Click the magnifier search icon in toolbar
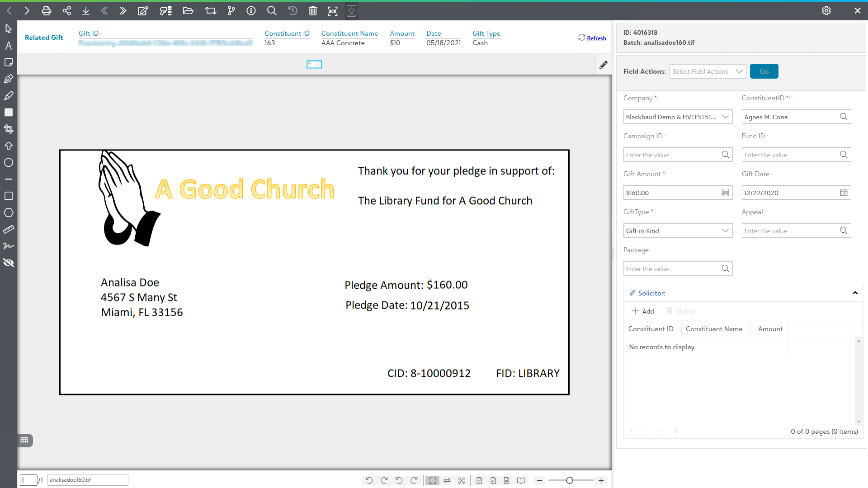868x488 pixels. (272, 11)
